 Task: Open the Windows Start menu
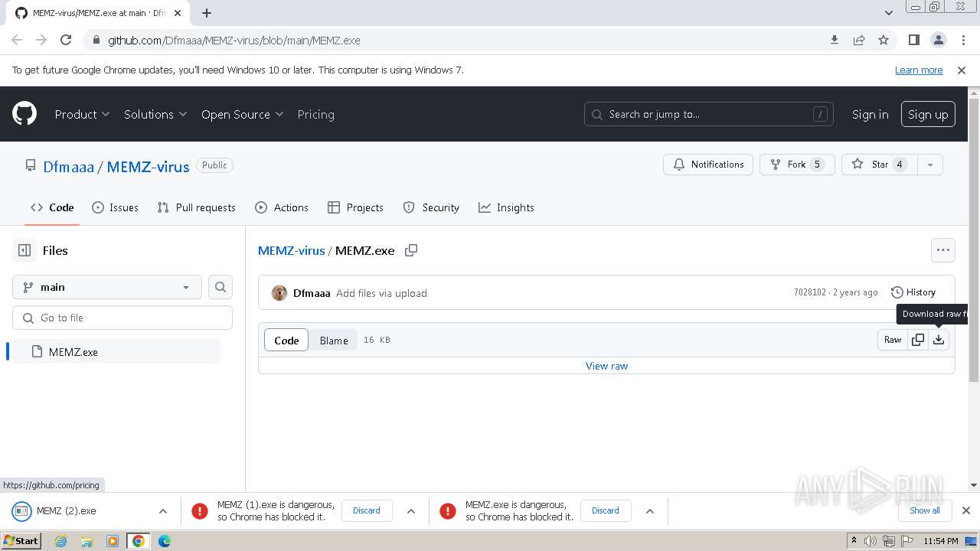pos(21,541)
